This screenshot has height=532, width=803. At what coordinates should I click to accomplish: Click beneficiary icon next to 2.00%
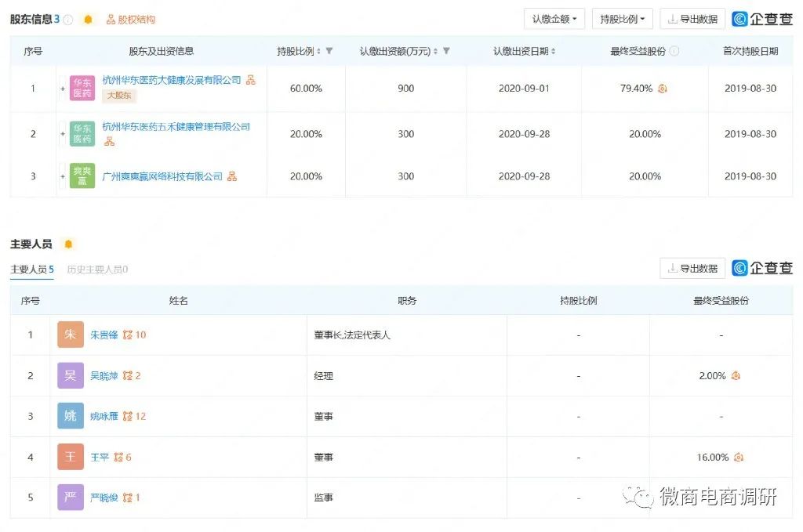click(x=736, y=376)
